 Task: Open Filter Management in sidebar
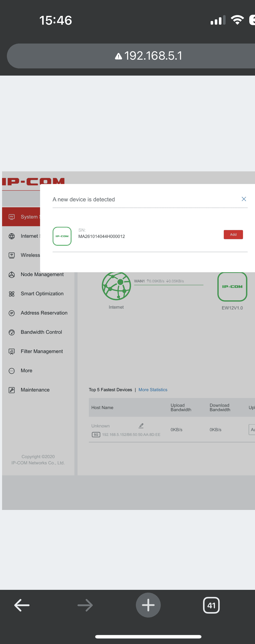pyautogui.click(x=38, y=351)
